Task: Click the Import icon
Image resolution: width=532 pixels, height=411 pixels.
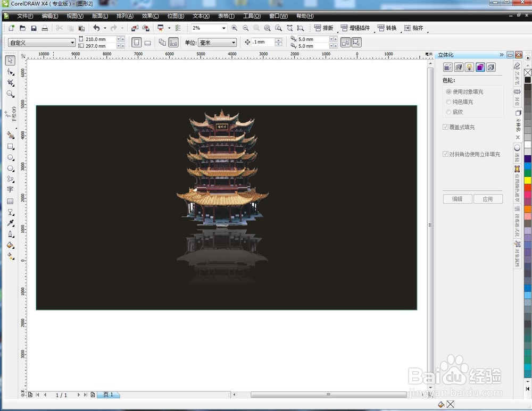Action: pyautogui.click(x=135, y=28)
